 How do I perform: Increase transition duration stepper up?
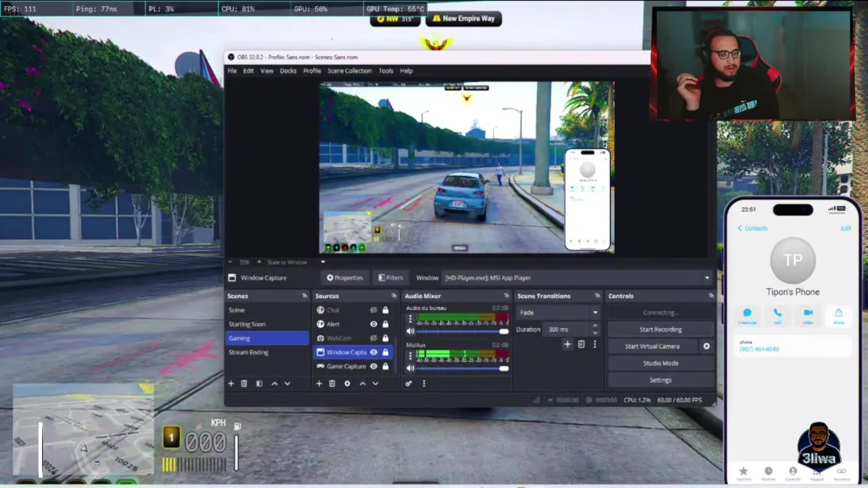point(595,326)
